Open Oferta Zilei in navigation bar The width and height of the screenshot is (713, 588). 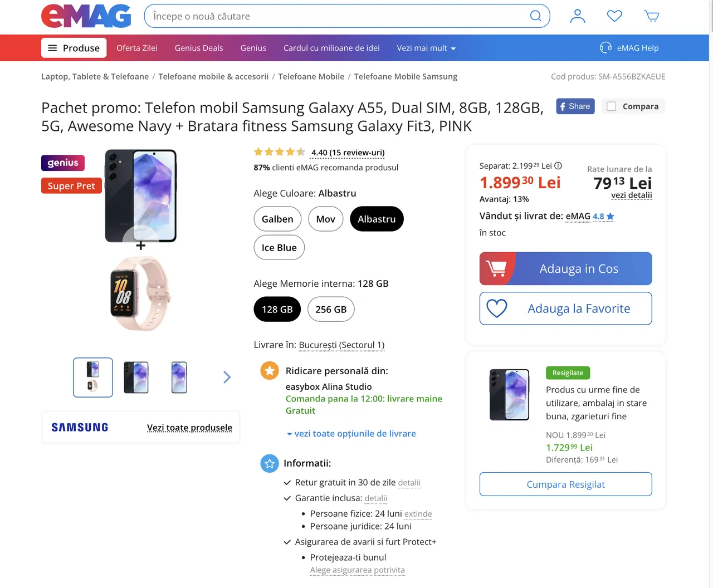click(x=137, y=48)
